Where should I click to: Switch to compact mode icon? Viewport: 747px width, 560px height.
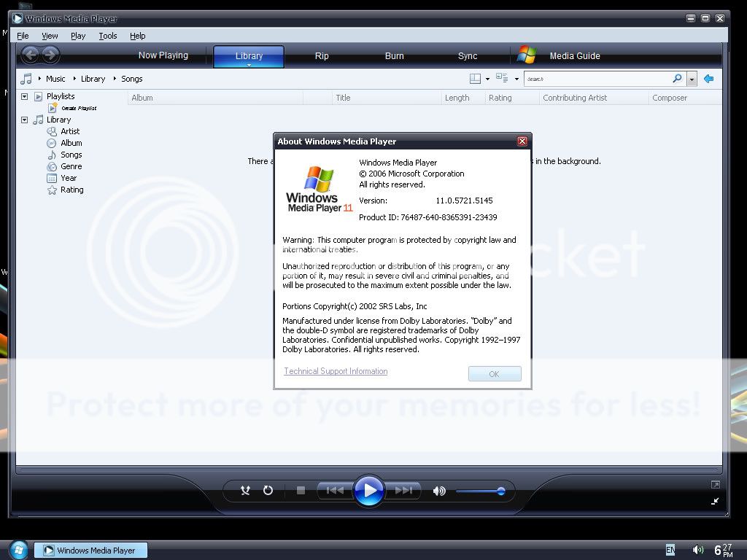715,501
